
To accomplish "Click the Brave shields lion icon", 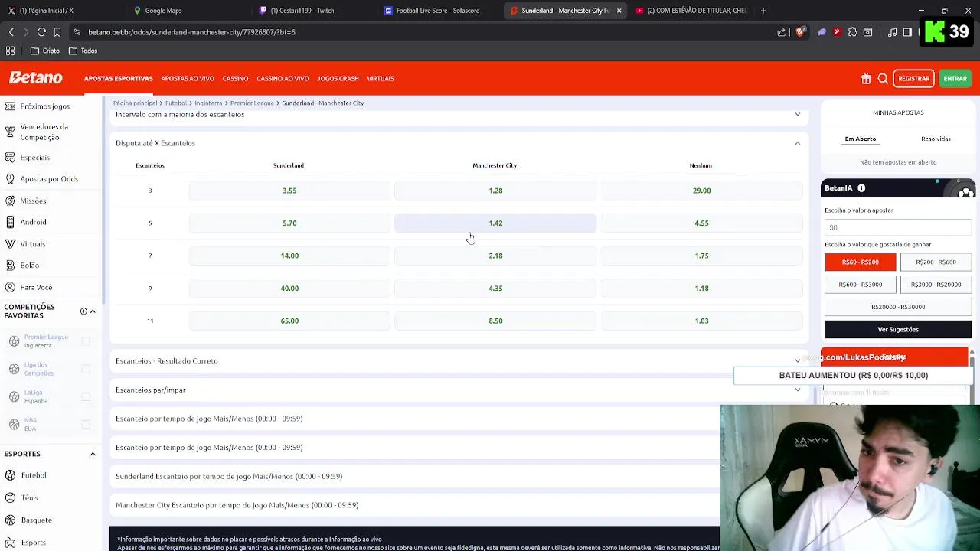I will [800, 32].
